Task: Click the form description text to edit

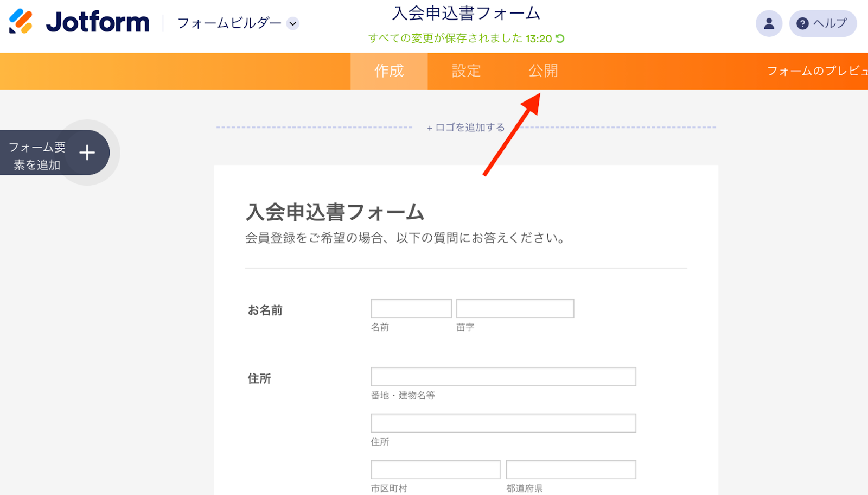Action: tap(405, 237)
